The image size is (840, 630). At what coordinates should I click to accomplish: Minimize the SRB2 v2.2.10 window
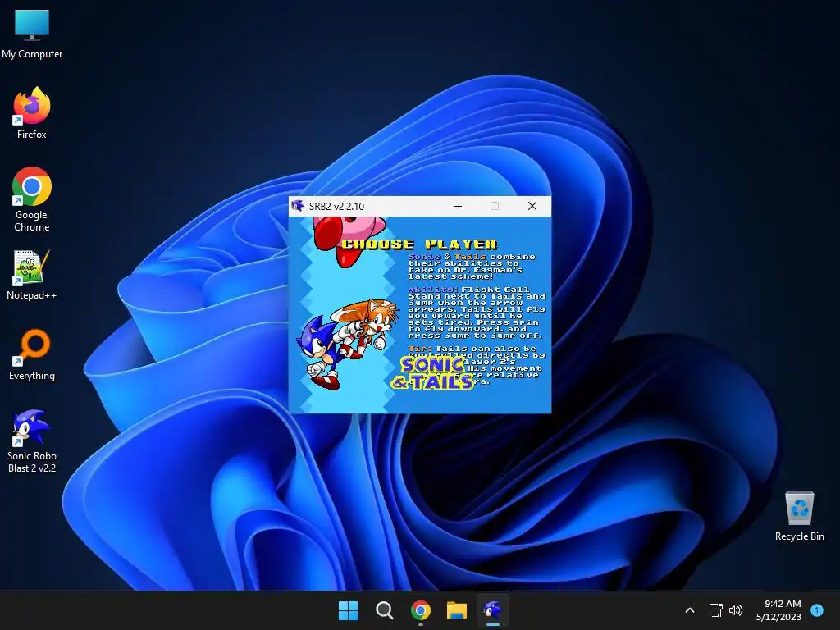[x=458, y=206]
